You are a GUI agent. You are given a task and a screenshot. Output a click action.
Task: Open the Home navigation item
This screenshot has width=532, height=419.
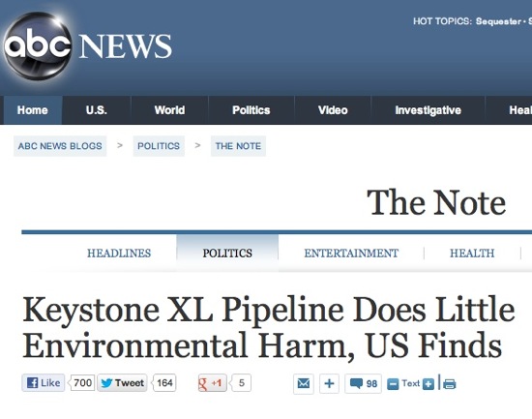point(33,110)
